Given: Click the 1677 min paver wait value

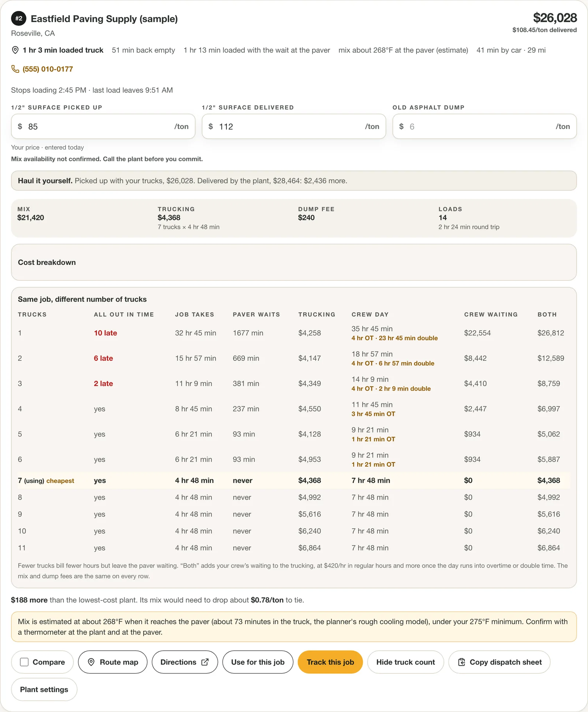Looking at the screenshot, I should click(248, 333).
